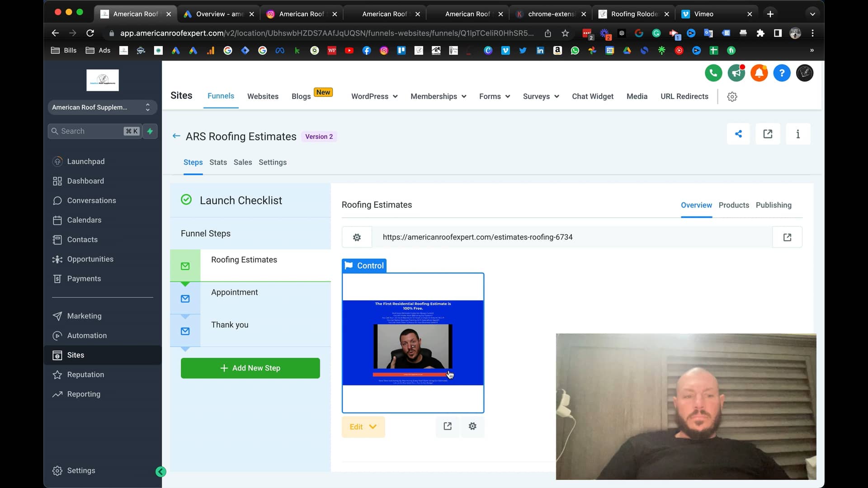The height and width of the screenshot is (488, 868).
Task: Click the green phone dialer icon
Action: coord(713,73)
